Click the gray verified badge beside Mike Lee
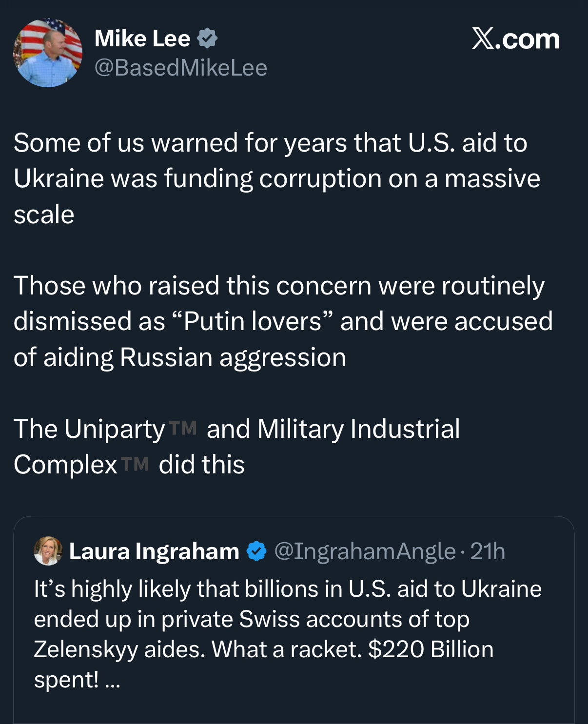Viewport: 588px width, 724px height. (x=207, y=38)
